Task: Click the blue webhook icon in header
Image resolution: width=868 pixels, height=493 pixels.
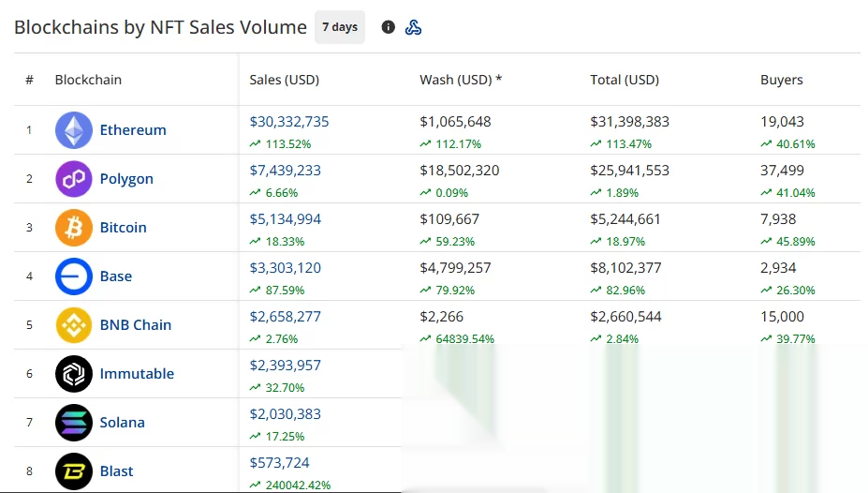Action: pyautogui.click(x=413, y=27)
